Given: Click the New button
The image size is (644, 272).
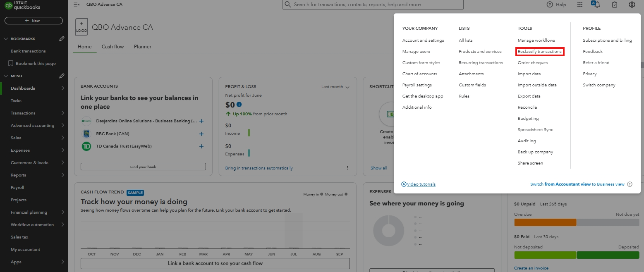Looking at the screenshot, I should tap(34, 20).
